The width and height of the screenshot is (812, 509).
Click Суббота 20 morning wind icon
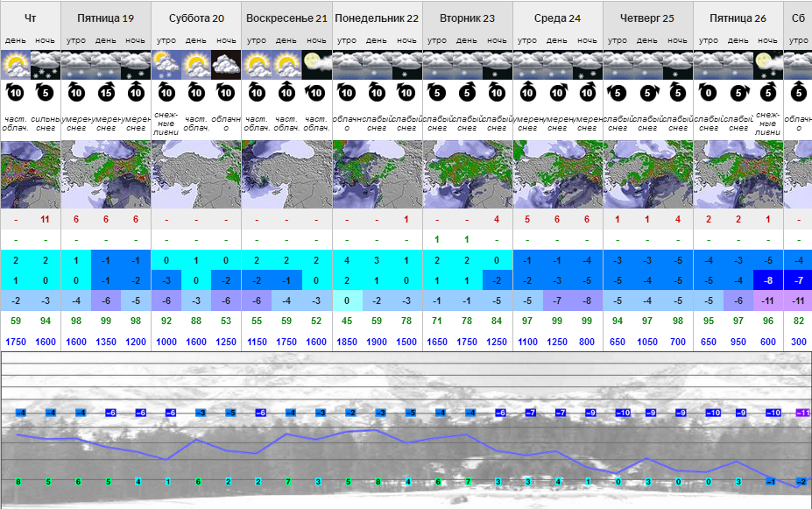click(x=166, y=92)
